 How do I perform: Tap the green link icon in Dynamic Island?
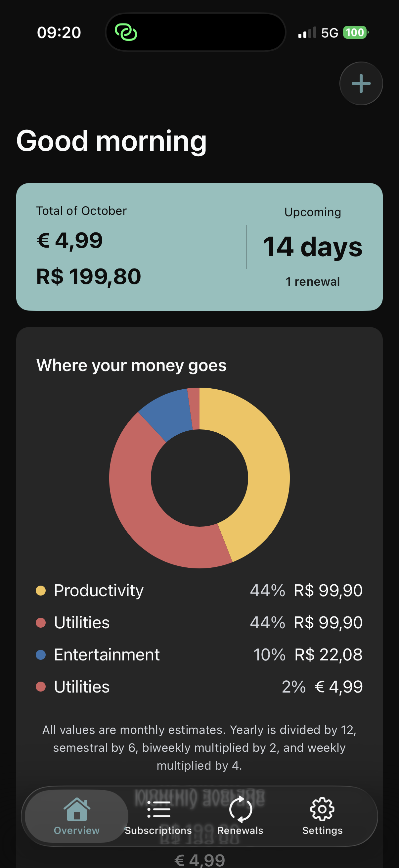(x=126, y=32)
